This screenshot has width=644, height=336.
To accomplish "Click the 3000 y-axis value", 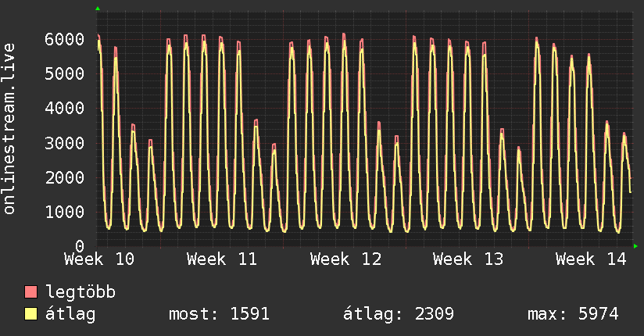I will click(65, 143).
